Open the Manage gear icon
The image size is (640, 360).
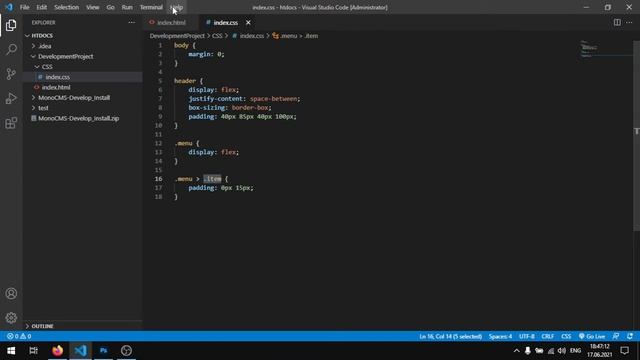[x=11, y=318]
